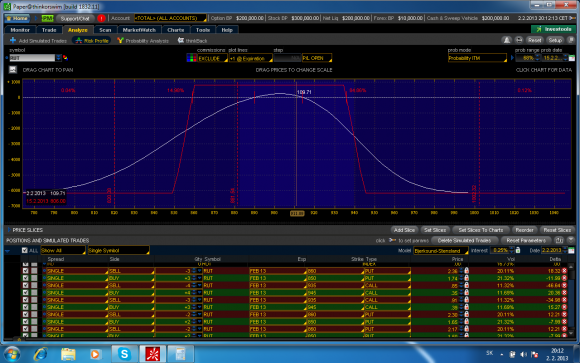The height and width of the screenshot is (363, 580).
Task: Click the Reset button in the toolbar
Action: point(535,40)
